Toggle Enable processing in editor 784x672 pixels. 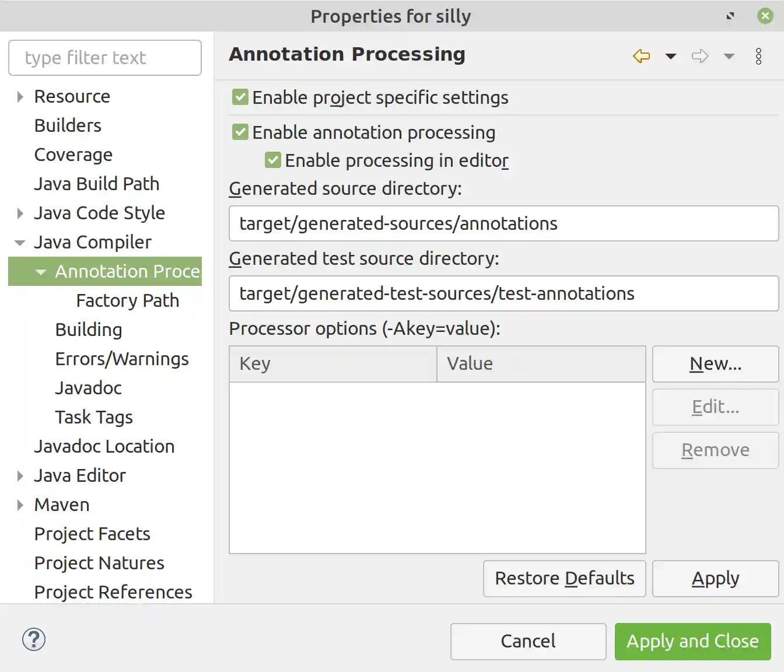pyautogui.click(x=273, y=160)
